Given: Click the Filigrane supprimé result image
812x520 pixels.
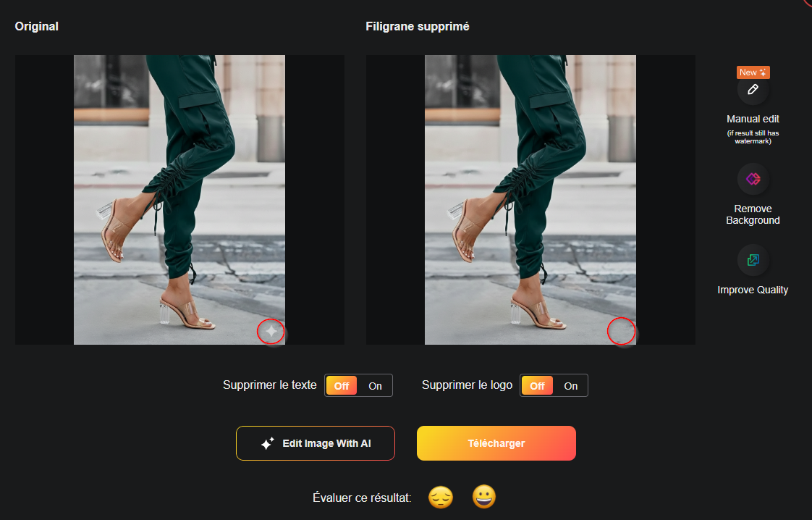Looking at the screenshot, I should pos(530,199).
